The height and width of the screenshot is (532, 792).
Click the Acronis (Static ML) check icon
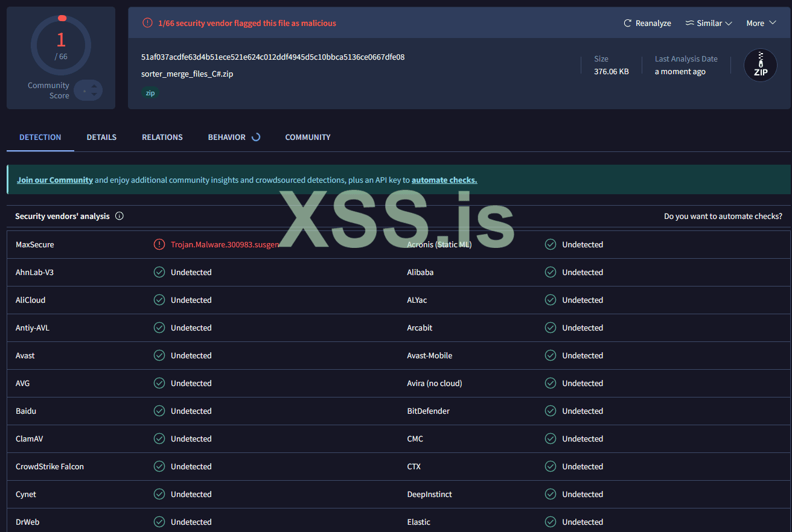click(x=551, y=244)
